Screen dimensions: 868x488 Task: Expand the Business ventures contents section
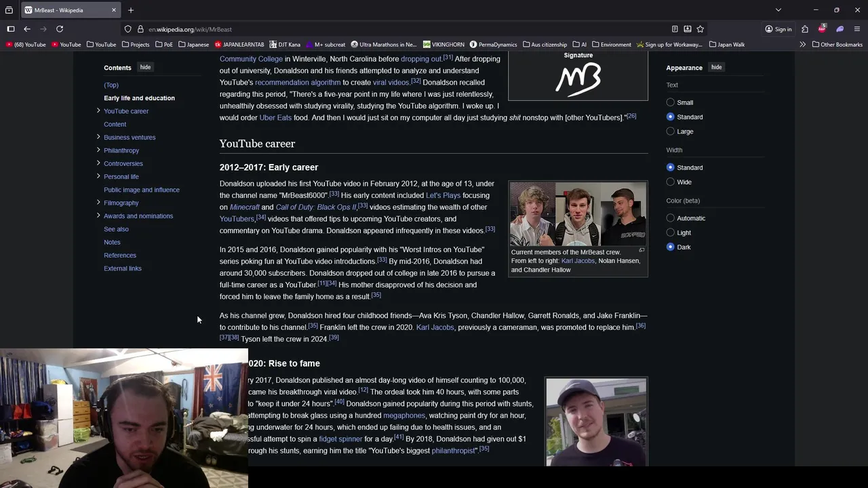pos(98,137)
